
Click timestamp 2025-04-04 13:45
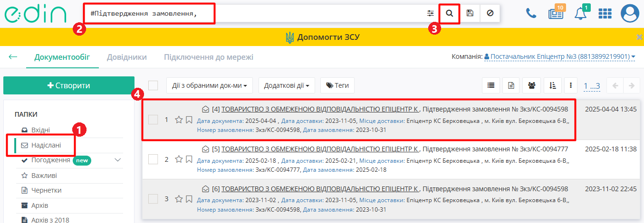[611, 109]
